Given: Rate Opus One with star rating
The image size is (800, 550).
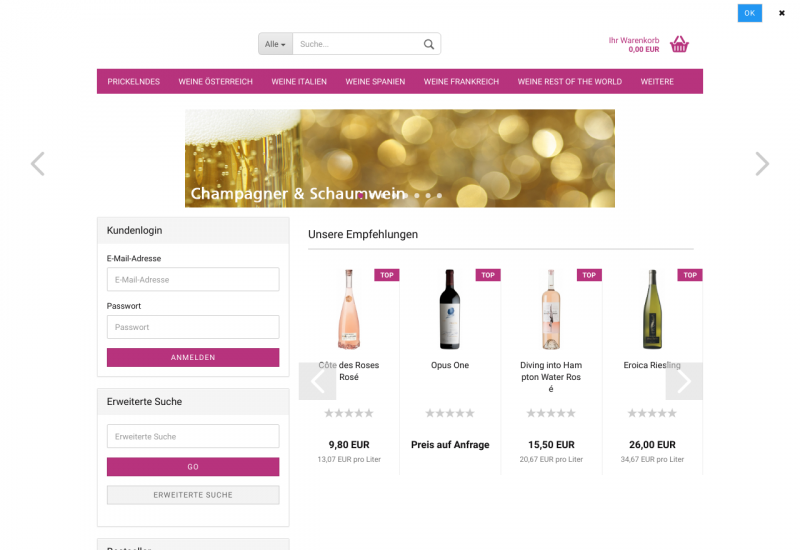Looking at the screenshot, I should point(449,413).
